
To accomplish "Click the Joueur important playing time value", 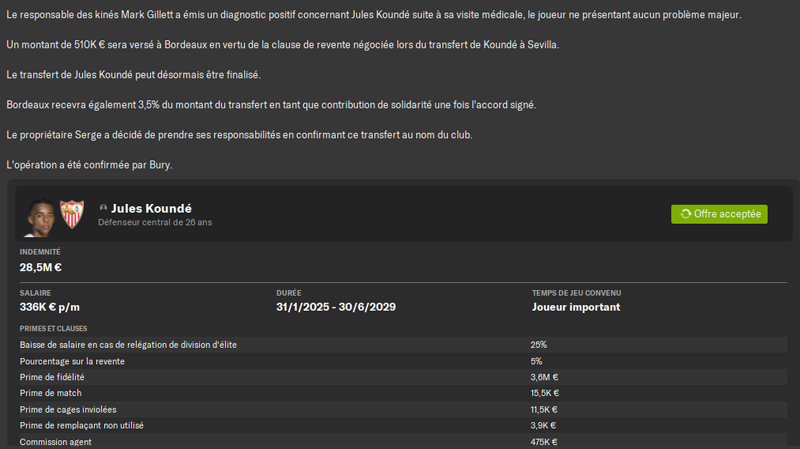I will pyautogui.click(x=576, y=307).
